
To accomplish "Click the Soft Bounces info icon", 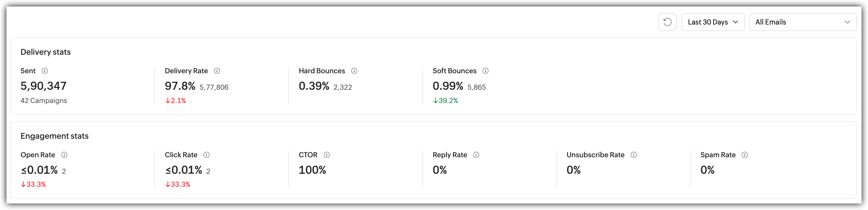I will 485,71.
